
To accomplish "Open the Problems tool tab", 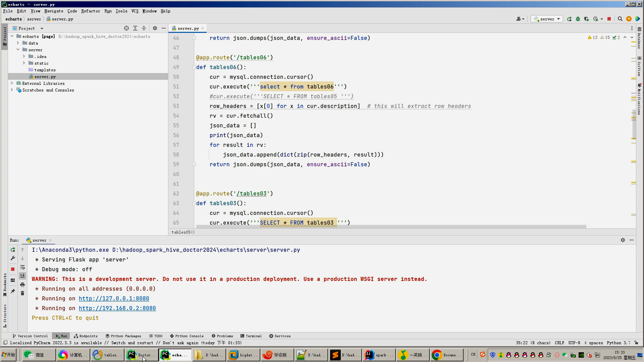I will [x=222, y=336].
